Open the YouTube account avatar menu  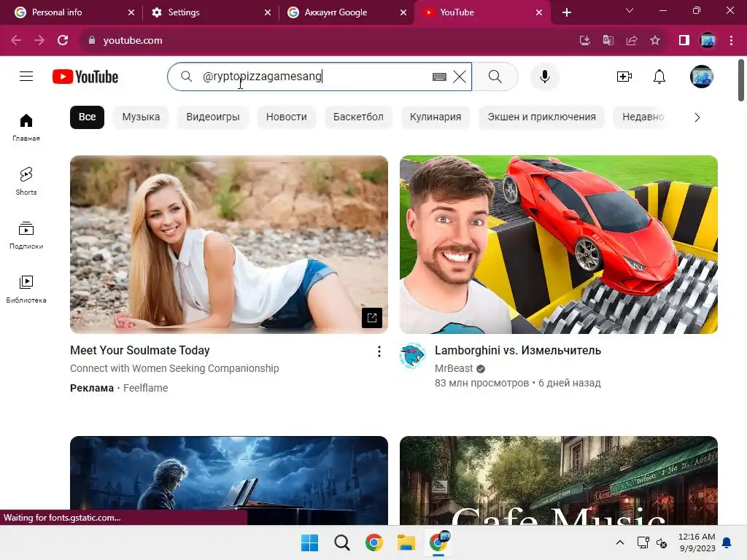pyautogui.click(x=701, y=77)
